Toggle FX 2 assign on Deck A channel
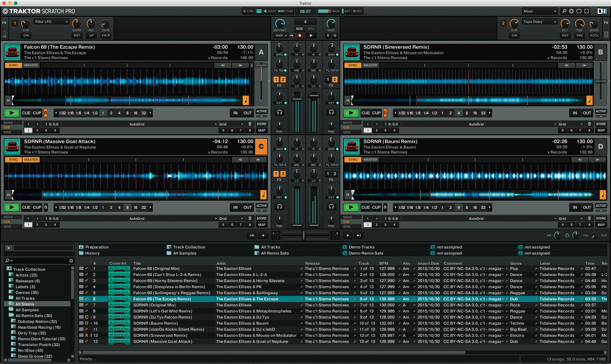The image size is (611, 364). pyautogui.click(x=283, y=79)
